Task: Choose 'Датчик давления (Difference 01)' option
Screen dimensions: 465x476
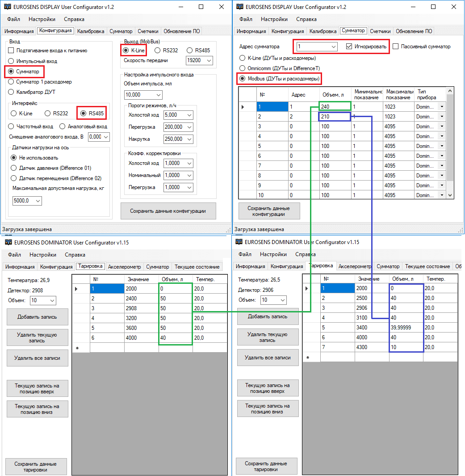Action: coord(14,168)
